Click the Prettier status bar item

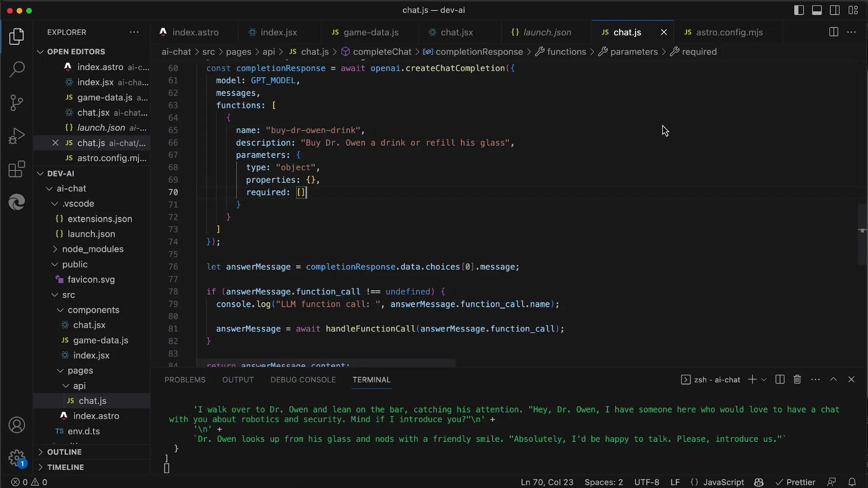(795, 482)
